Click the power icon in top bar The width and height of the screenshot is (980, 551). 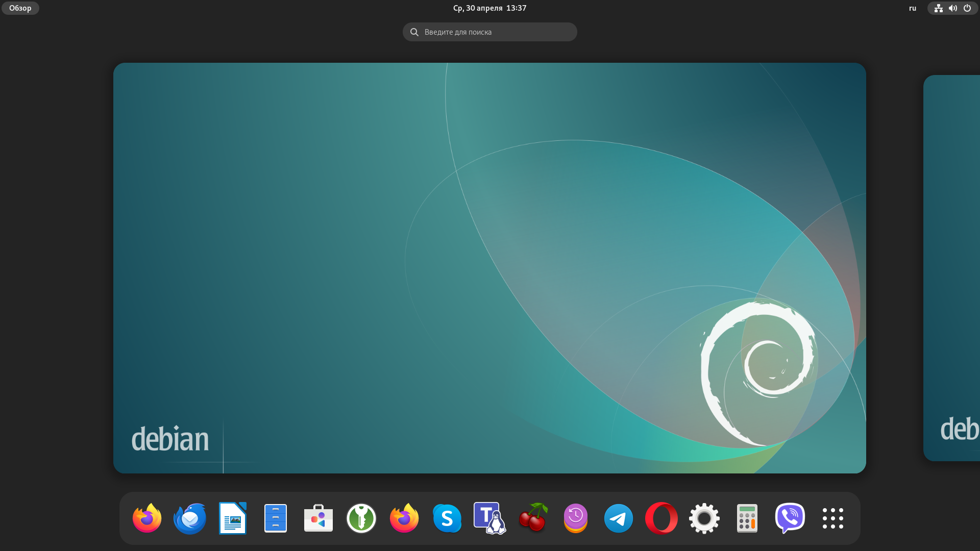(x=967, y=8)
